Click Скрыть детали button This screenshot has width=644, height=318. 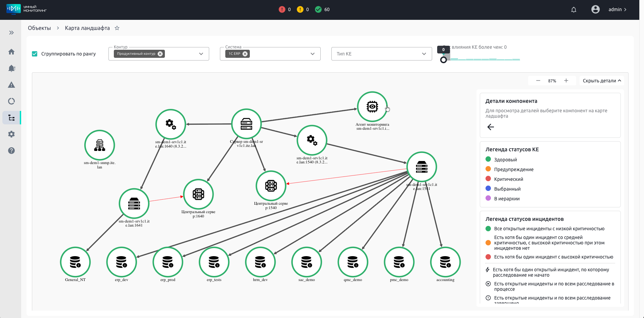tap(601, 81)
